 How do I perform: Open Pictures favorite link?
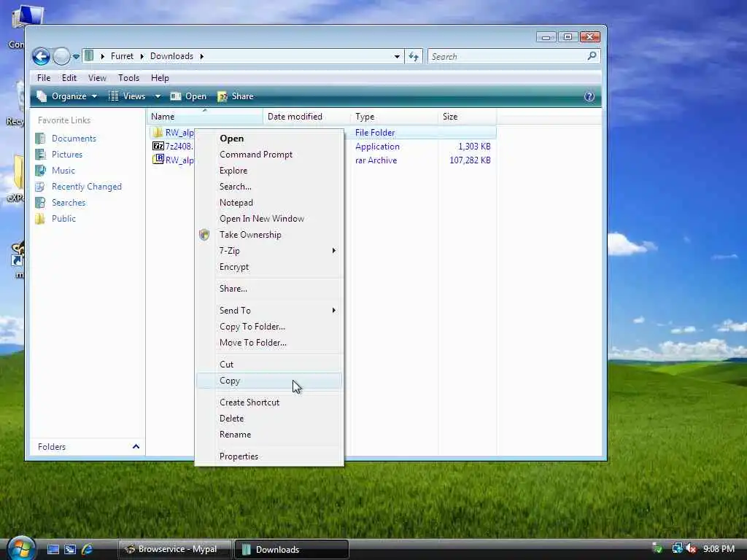pos(66,155)
